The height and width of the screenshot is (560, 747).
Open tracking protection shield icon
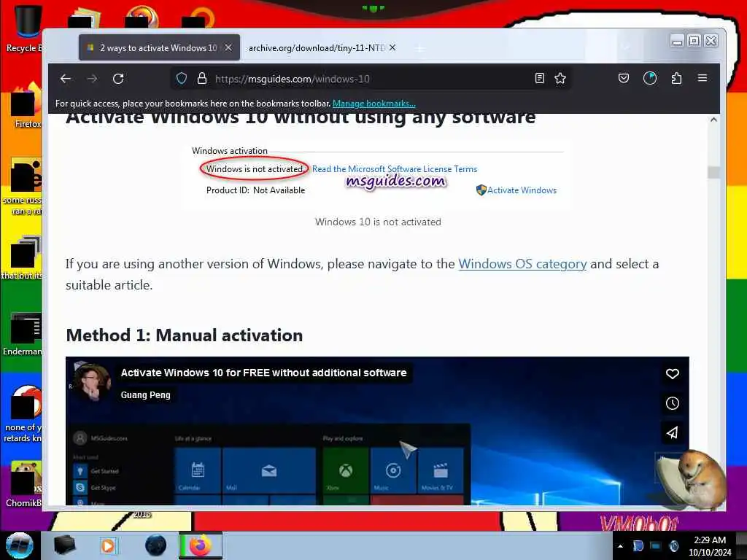click(x=182, y=79)
